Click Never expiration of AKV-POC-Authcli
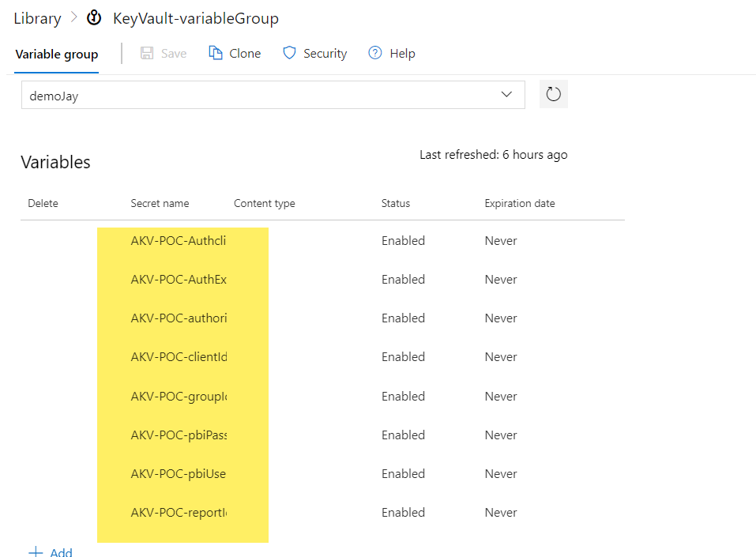 click(x=501, y=241)
